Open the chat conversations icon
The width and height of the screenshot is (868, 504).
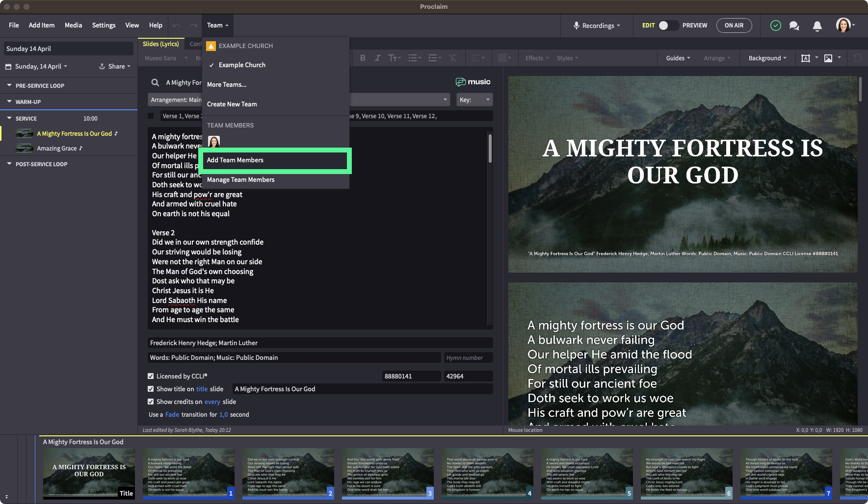(x=794, y=26)
